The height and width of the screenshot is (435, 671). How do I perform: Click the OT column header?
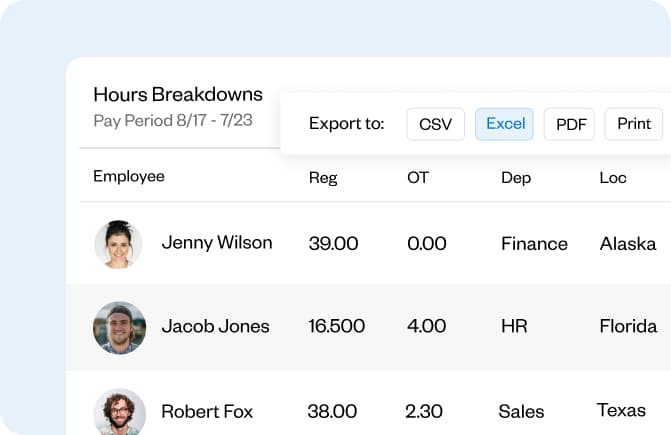pos(418,178)
